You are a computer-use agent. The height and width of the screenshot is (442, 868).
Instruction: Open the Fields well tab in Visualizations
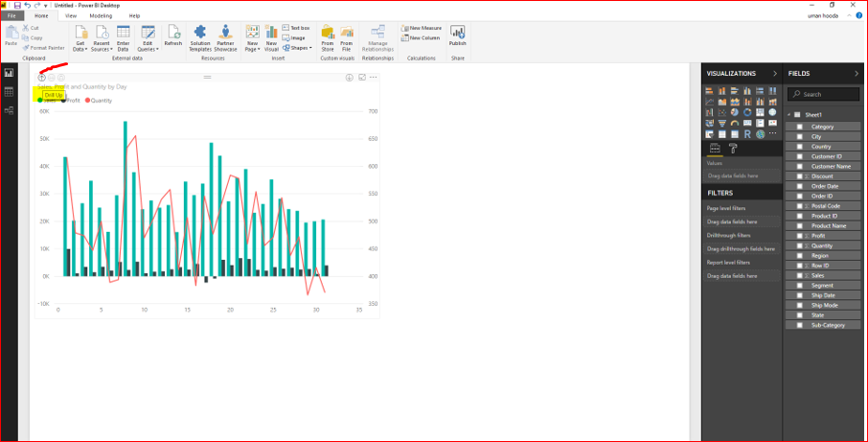[x=715, y=149]
